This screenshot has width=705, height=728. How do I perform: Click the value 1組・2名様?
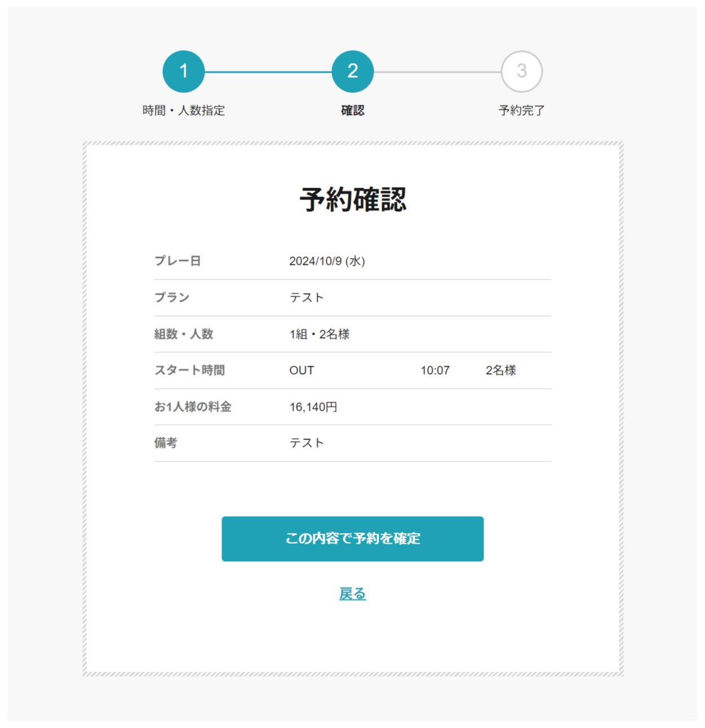click(x=320, y=334)
